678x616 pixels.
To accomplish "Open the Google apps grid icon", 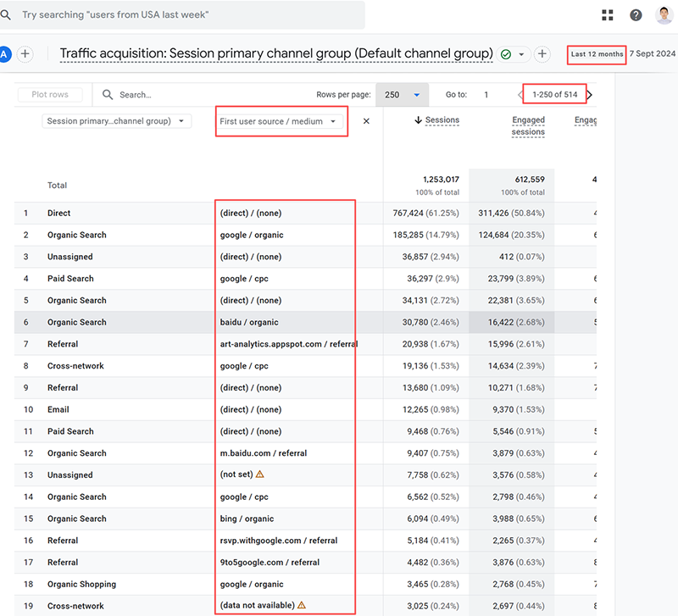I will coord(608,15).
